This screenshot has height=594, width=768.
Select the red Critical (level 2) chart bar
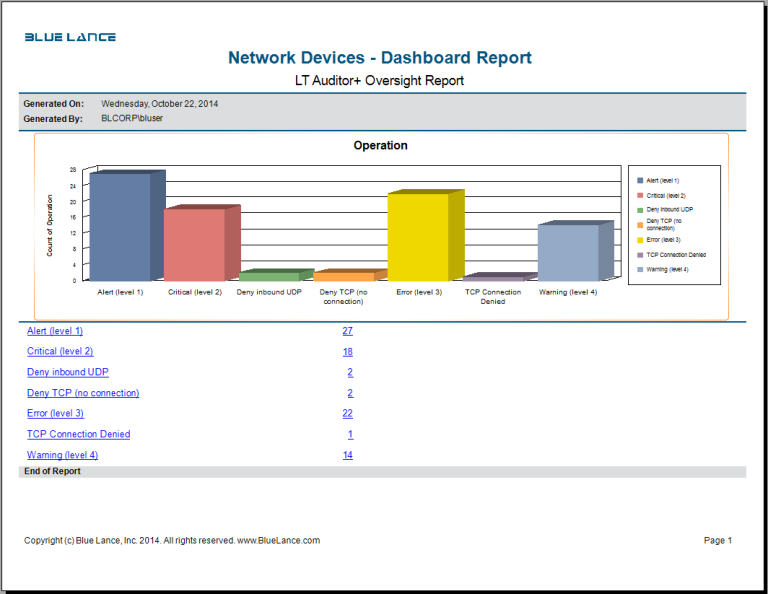(x=194, y=245)
